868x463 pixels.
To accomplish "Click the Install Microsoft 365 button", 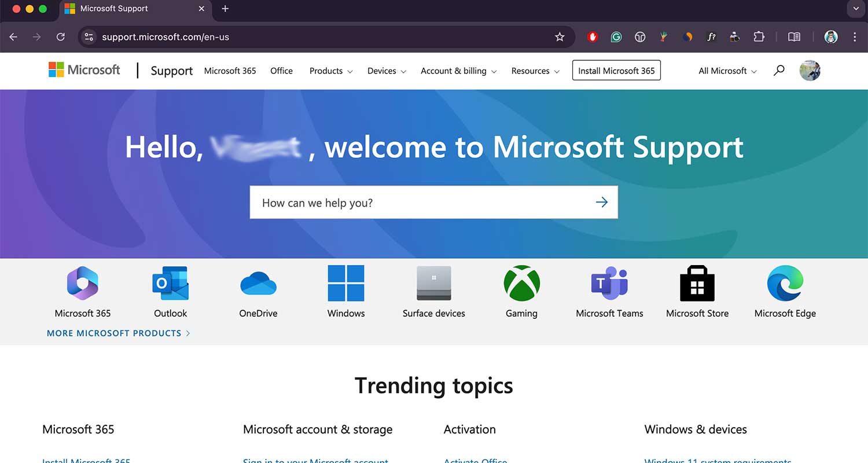I will 616,70.
